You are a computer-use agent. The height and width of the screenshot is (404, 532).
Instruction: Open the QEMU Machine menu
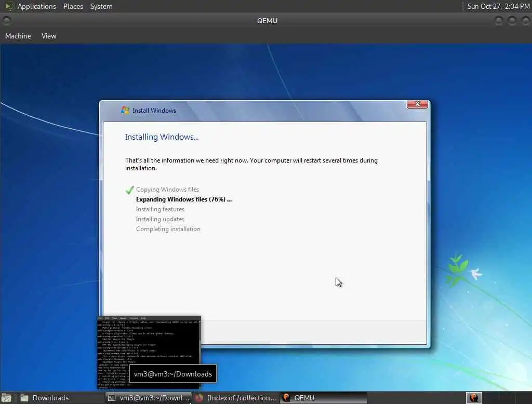18,36
